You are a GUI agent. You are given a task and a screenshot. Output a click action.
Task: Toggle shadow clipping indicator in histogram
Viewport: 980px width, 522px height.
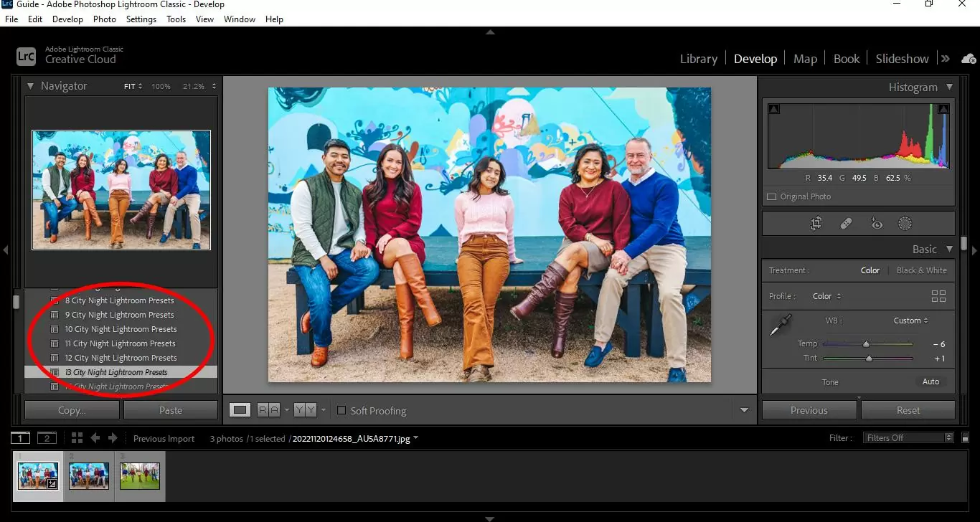point(773,109)
